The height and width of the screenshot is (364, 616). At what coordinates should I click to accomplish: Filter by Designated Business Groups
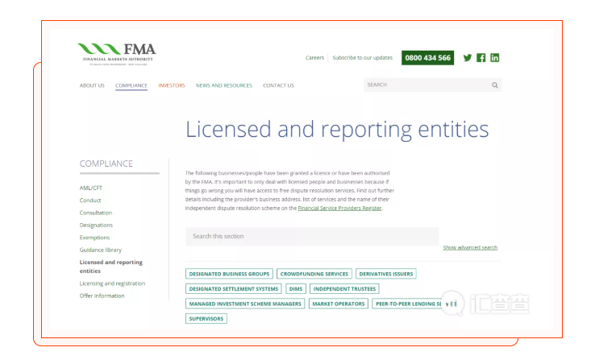coord(229,274)
